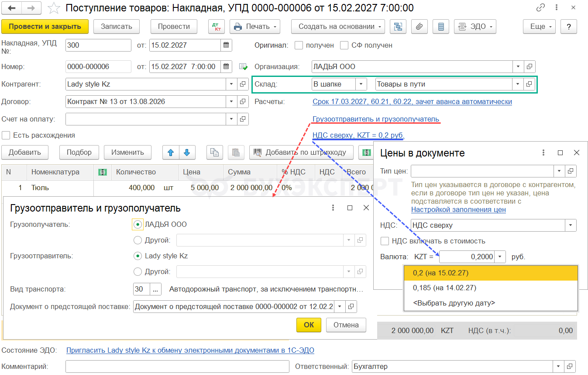Open the help button with question mark
588x375 pixels.
[569, 26]
